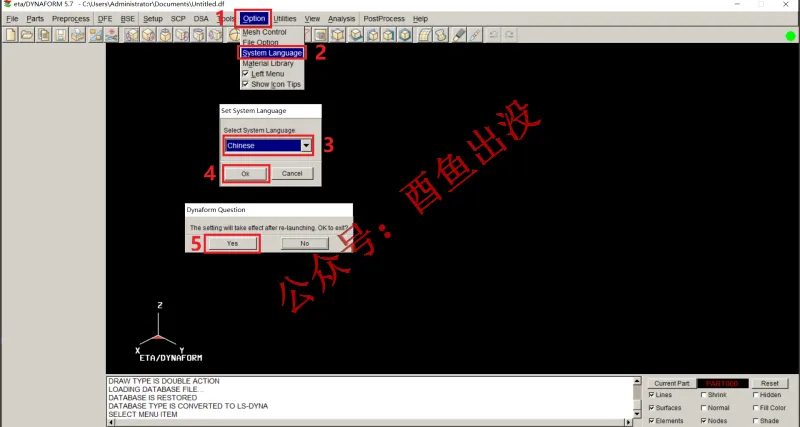Enable the Fill Color checkbox
This screenshot has height=427, width=800.
click(756, 408)
